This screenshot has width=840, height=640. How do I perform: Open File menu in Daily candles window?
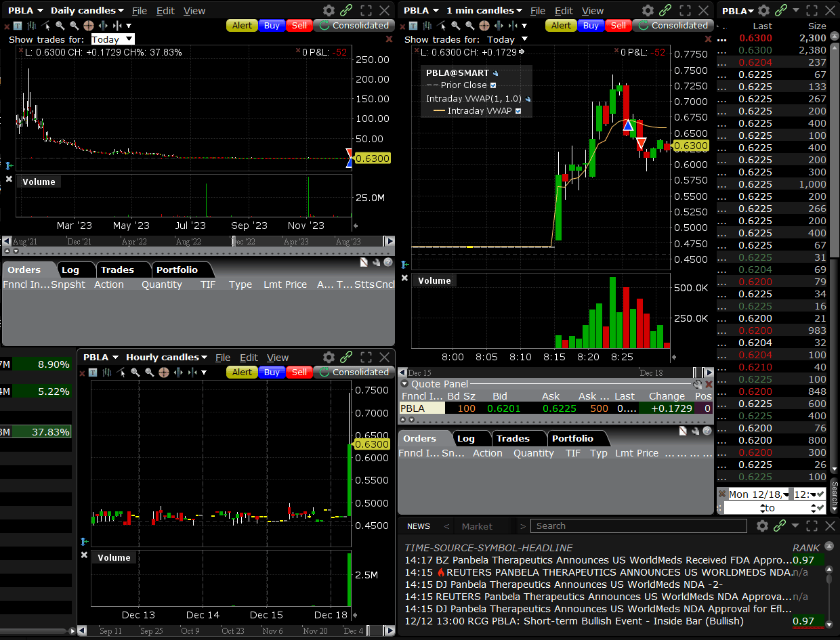140,10
